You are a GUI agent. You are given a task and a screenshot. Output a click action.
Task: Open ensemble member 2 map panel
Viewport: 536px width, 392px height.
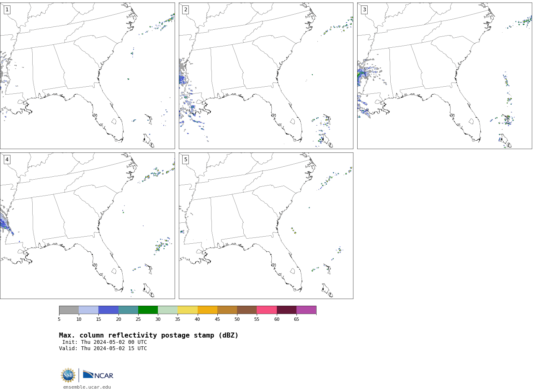[266, 76]
